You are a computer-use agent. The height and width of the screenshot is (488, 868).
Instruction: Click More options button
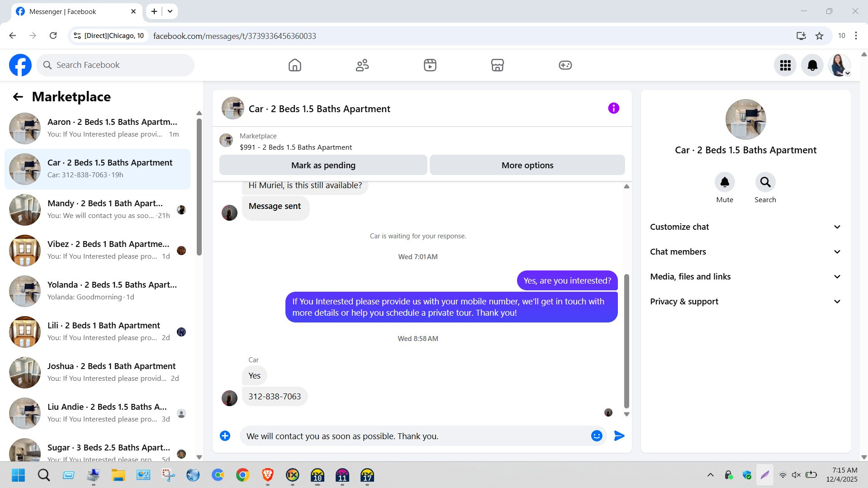[x=527, y=165]
